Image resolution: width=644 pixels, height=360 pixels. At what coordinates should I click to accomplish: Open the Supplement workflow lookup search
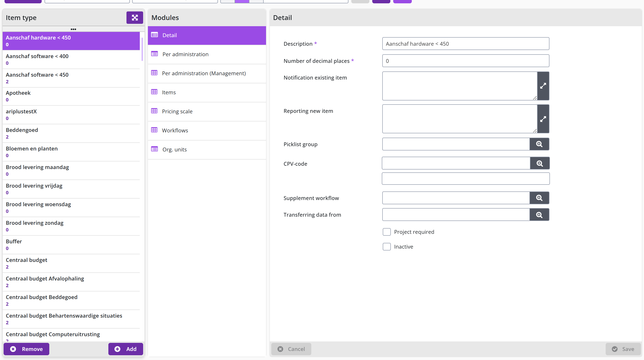[x=539, y=198]
